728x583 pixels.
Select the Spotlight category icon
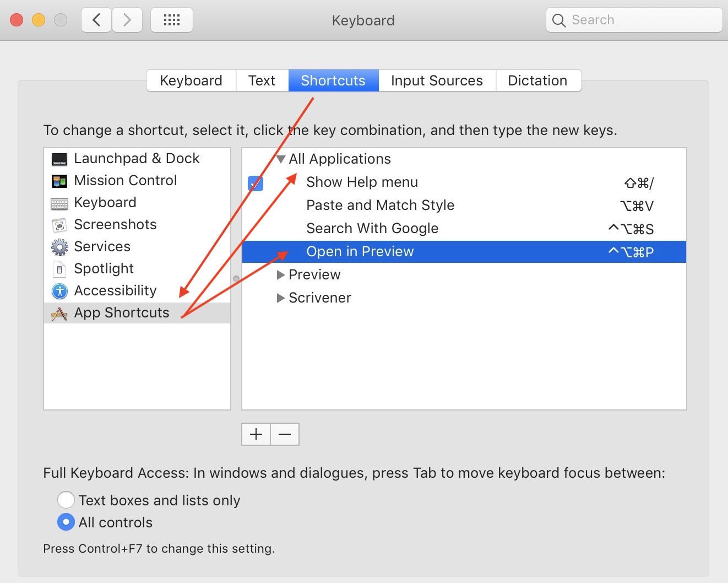[59, 269]
